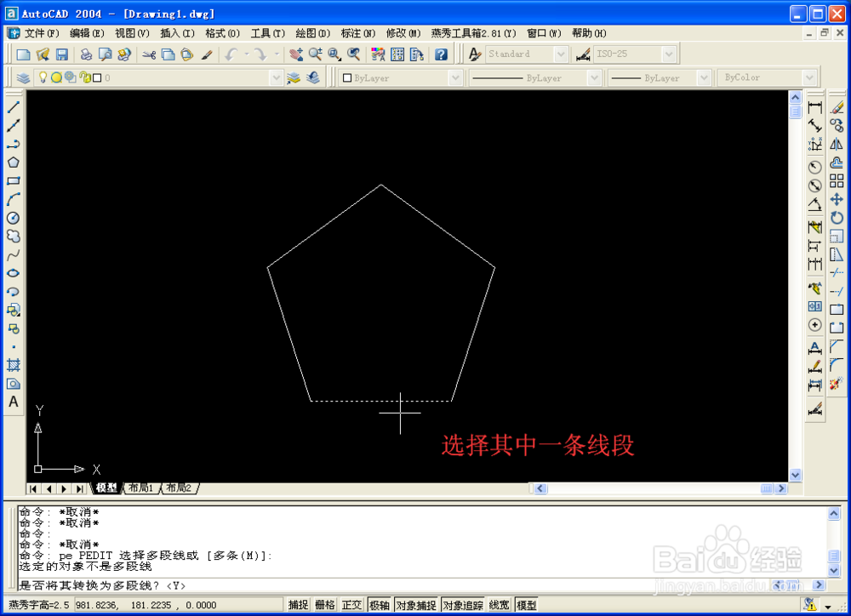Open the Layer Properties Manager icon

pyautogui.click(x=23, y=77)
